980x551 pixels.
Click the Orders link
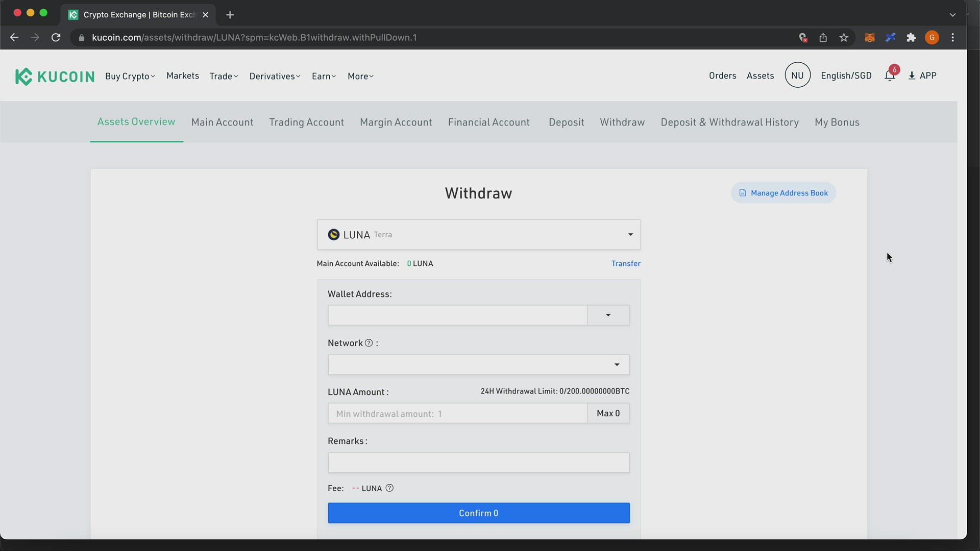click(x=723, y=76)
